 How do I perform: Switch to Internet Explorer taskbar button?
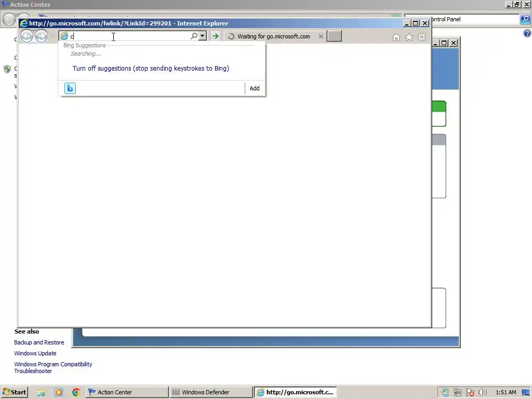295,392
